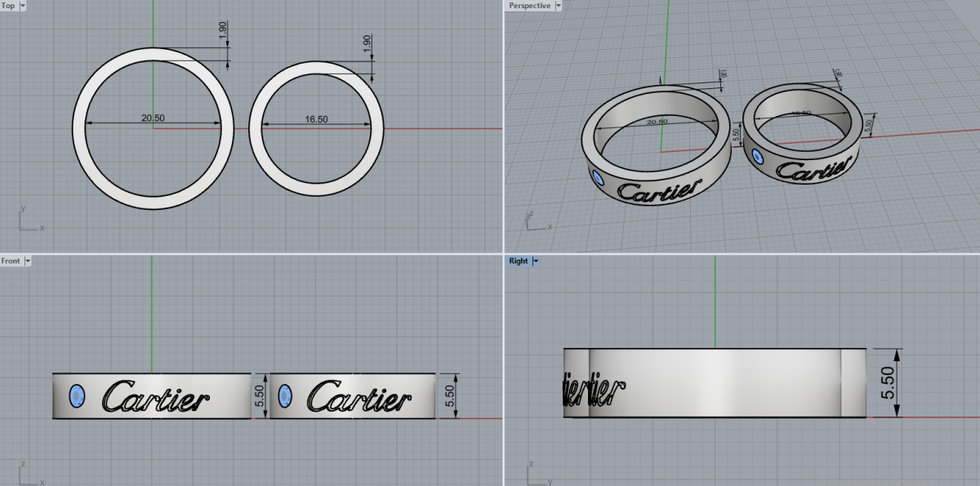Click the Top viewport title label
Screen dimensions: 980x486
coord(8,6)
